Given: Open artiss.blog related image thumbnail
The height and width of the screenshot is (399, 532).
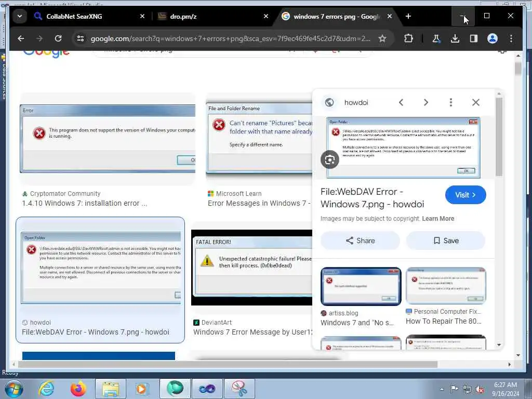Looking at the screenshot, I should pyautogui.click(x=361, y=286).
